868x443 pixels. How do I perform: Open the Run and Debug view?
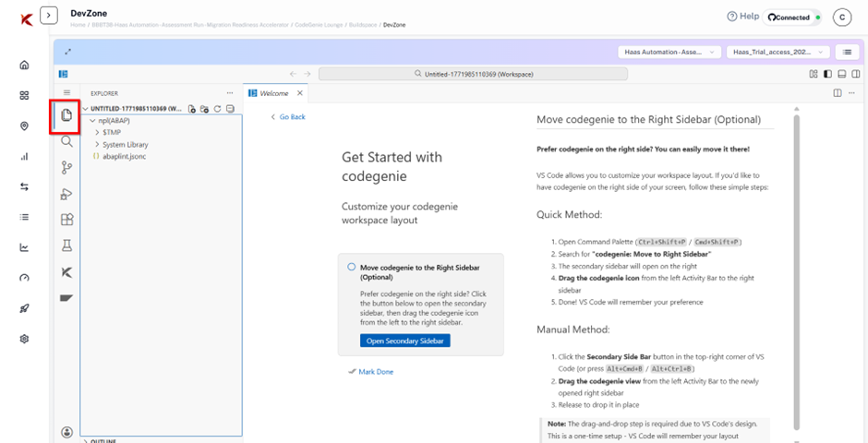66,194
